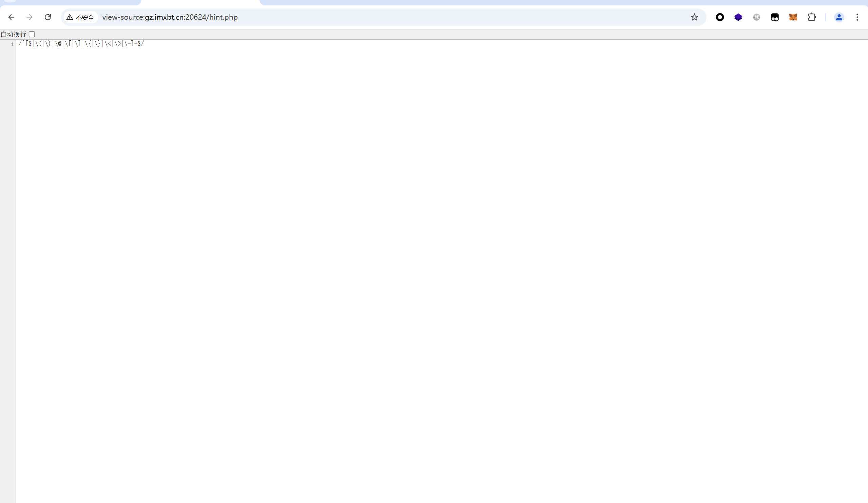The width and height of the screenshot is (868, 503).
Task: Bookmark this page with the star
Action: click(x=694, y=17)
